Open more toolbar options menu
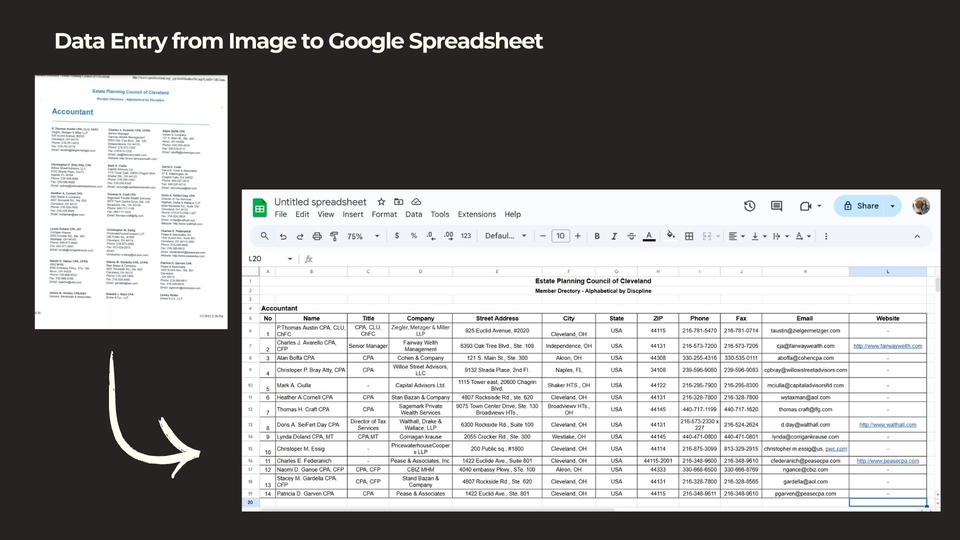Screen dimensions: 960x540 (826, 236)
